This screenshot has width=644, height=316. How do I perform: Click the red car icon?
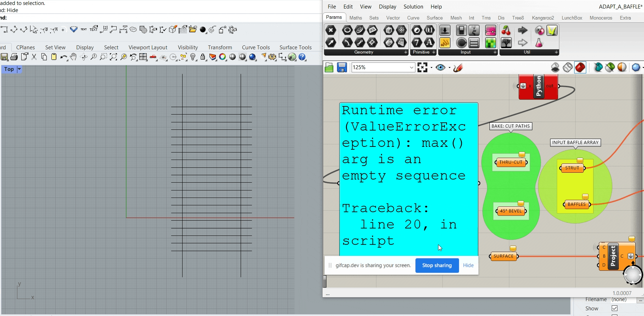(x=153, y=57)
